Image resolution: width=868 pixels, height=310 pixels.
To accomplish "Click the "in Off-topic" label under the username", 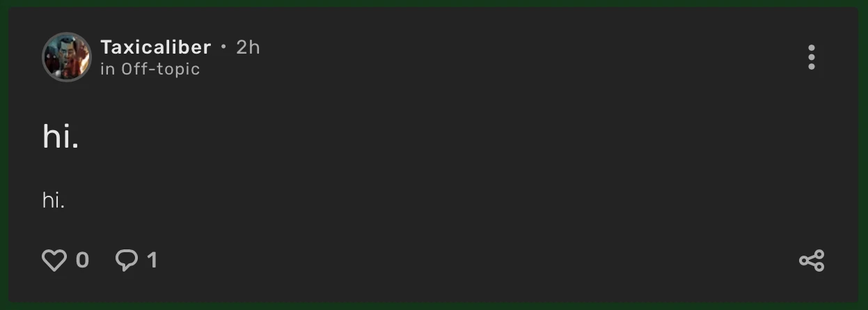I will coord(150,69).
